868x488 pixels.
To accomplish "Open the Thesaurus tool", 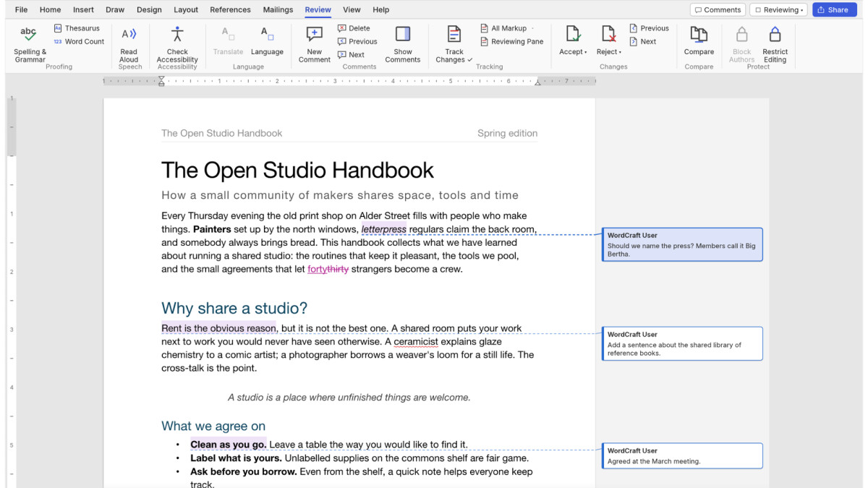I will [x=77, y=28].
